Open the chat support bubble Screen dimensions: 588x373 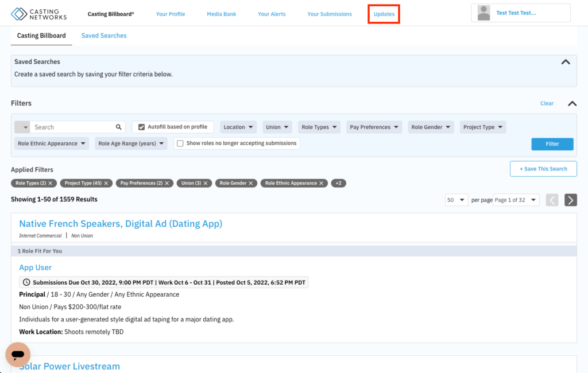[18, 354]
